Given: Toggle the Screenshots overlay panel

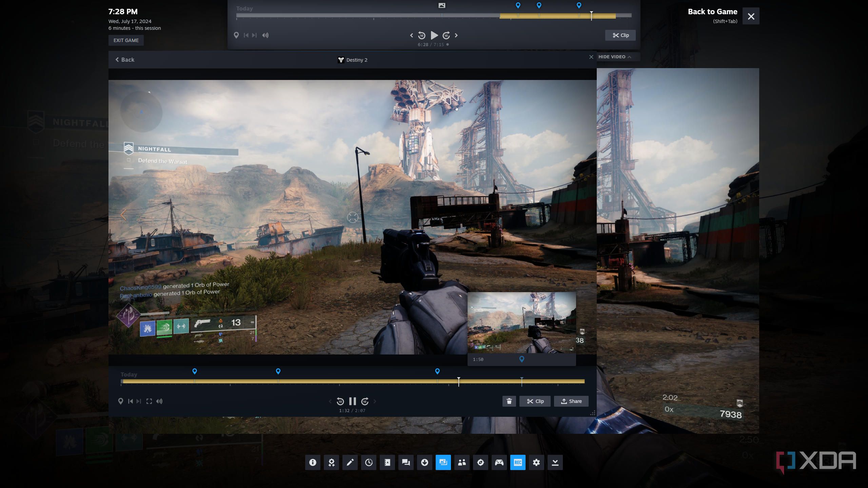Looking at the screenshot, I should click(x=443, y=462).
